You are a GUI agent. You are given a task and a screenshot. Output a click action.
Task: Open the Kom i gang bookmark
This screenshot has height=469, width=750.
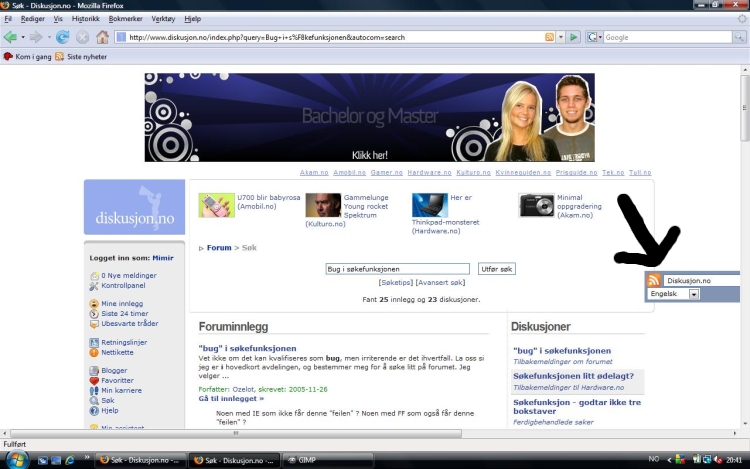click(28, 56)
